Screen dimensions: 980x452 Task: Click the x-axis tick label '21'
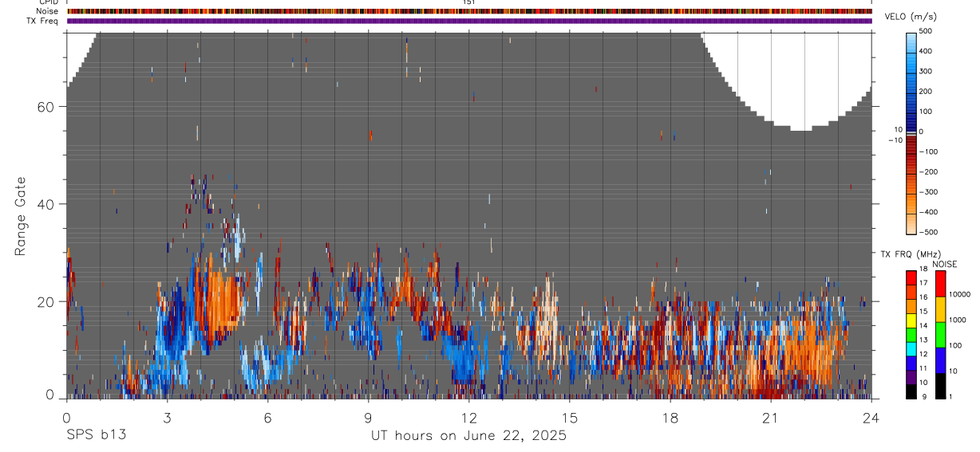pos(771,418)
